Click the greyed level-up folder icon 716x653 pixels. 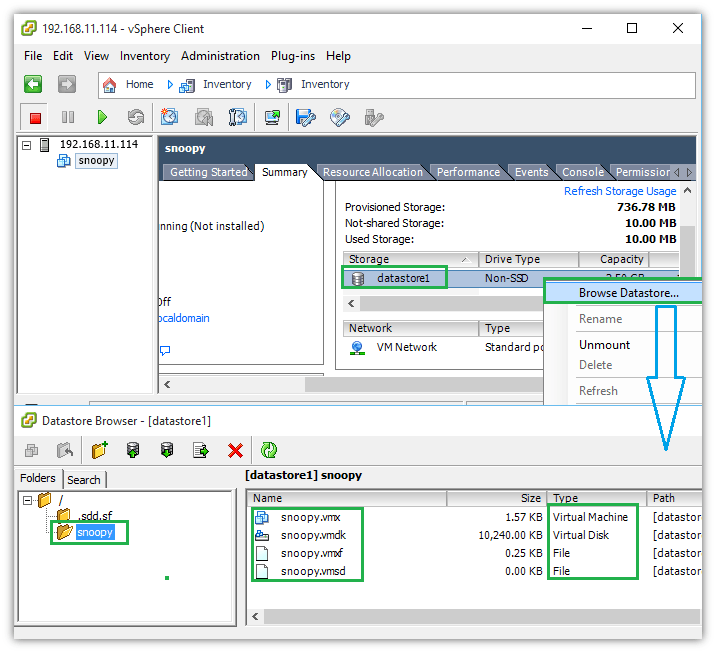tap(65, 450)
